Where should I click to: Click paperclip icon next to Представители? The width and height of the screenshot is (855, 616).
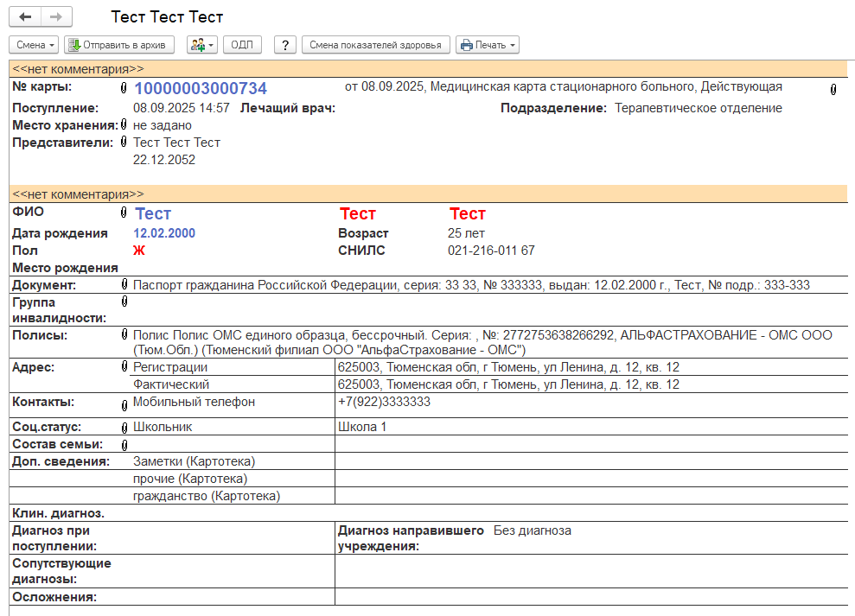pos(124,143)
